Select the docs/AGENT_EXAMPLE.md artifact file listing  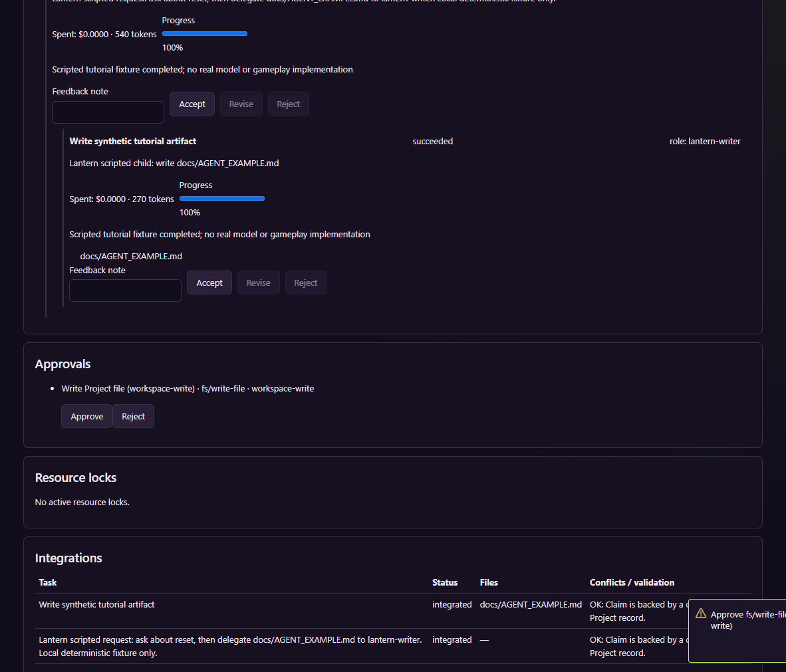click(x=131, y=256)
